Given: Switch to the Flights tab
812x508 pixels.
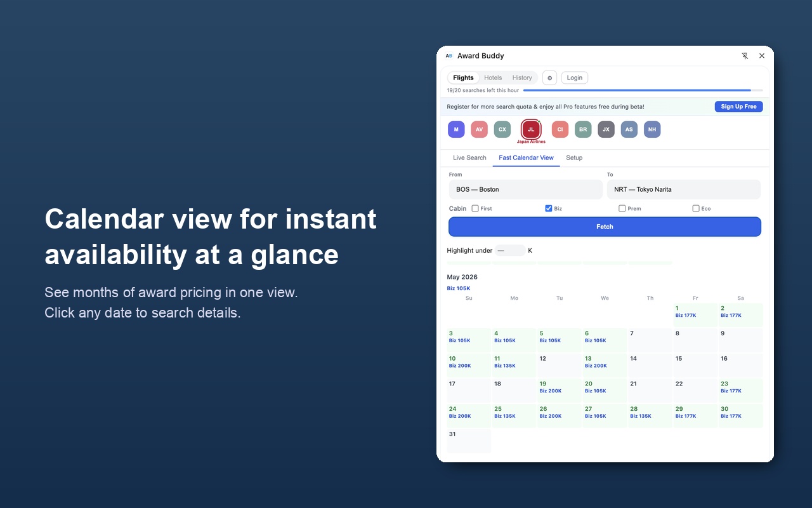Looking at the screenshot, I should click(x=463, y=78).
